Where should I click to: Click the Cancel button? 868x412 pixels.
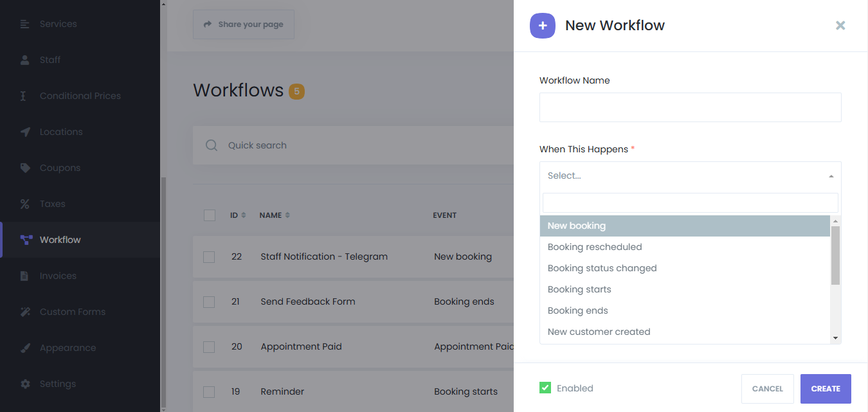[767, 389]
